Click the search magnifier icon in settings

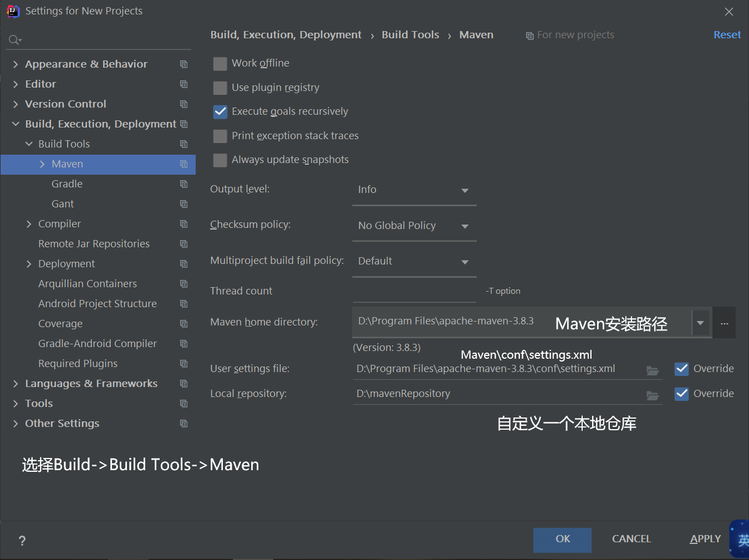coord(15,40)
